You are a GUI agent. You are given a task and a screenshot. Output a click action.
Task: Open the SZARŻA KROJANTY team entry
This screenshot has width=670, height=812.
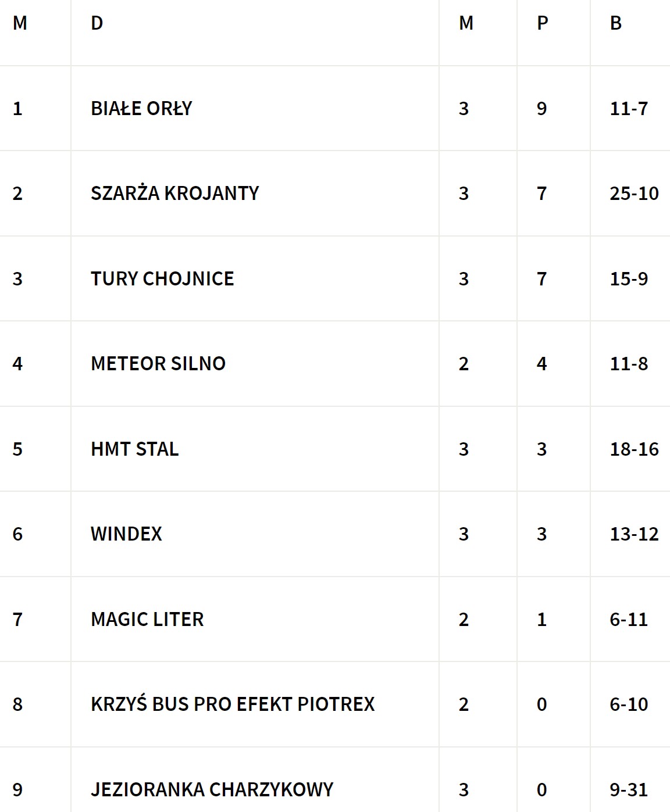point(174,194)
